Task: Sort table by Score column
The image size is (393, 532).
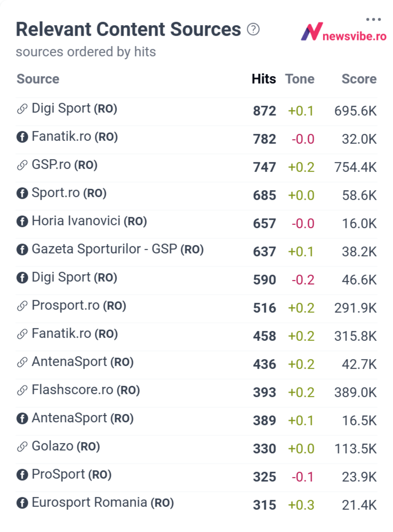Action: coord(359,79)
